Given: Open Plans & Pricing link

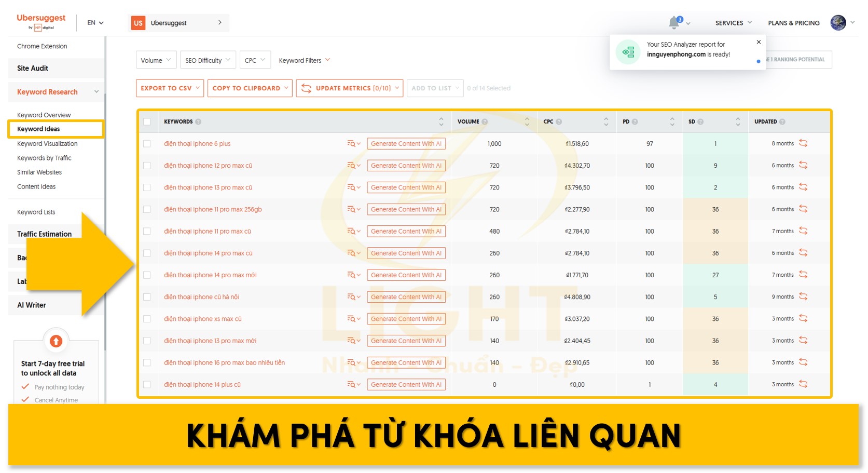Looking at the screenshot, I should click(794, 23).
